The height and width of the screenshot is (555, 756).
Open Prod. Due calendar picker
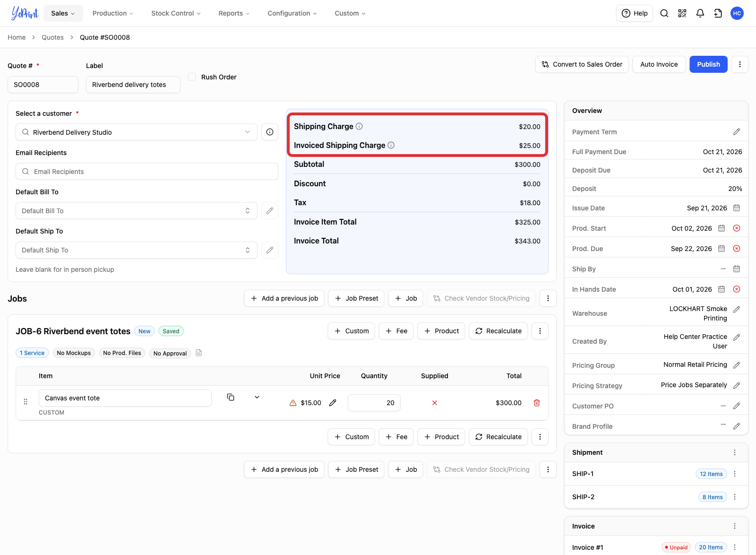point(722,249)
